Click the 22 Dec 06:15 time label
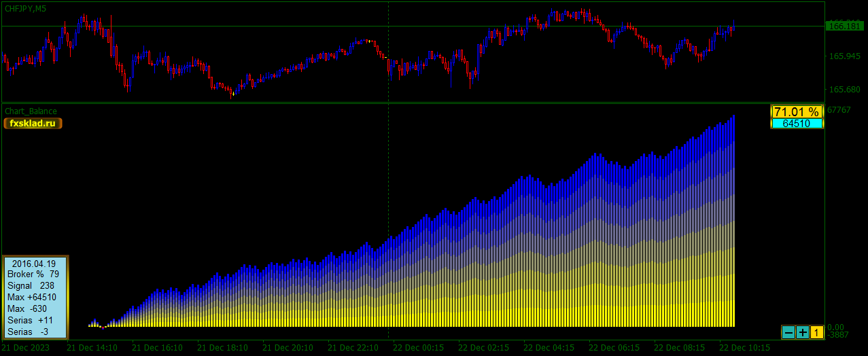This screenshot has height=356, width=868. pyautogui.click(x=614, y=348)
